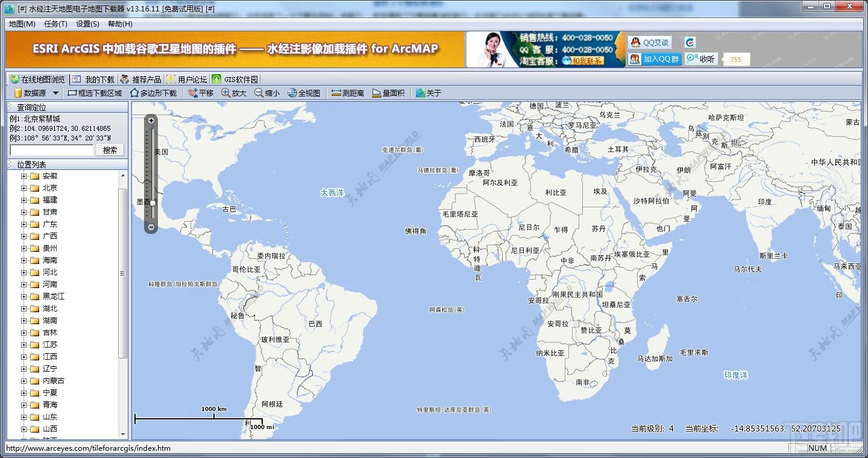Open the 用户论坛 tab
This screenshot has width=868, height=458.
[x=186, y=79]
